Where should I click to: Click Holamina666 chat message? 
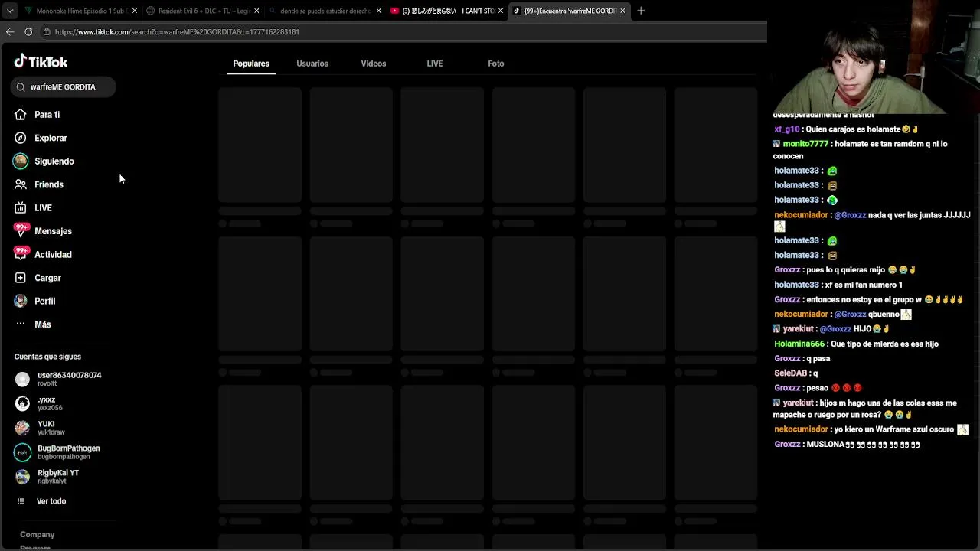[x=856, y=344]
